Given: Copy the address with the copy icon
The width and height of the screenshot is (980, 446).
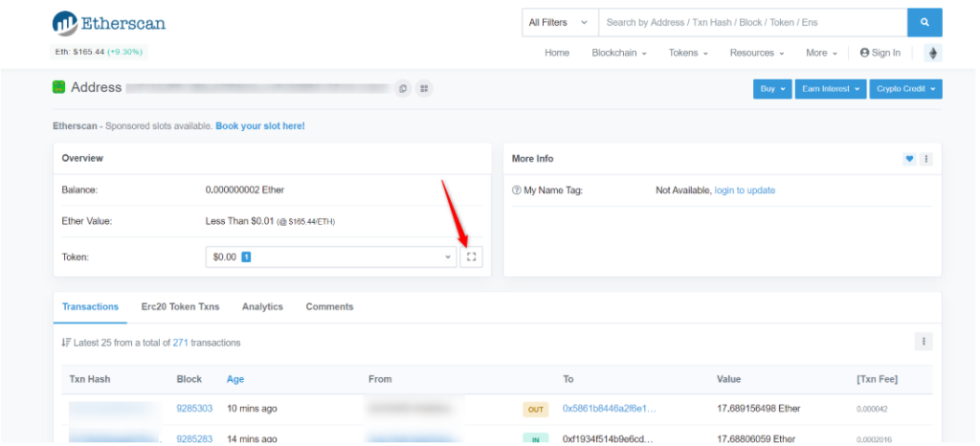Looking at the screenshot, I should tap(403, 88).
